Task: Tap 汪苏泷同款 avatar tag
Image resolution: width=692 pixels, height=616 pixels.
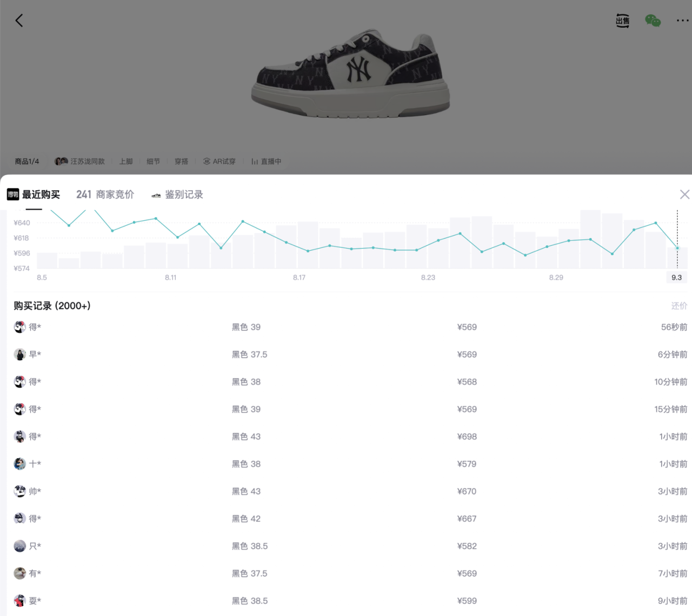Action: click(80, 162)
